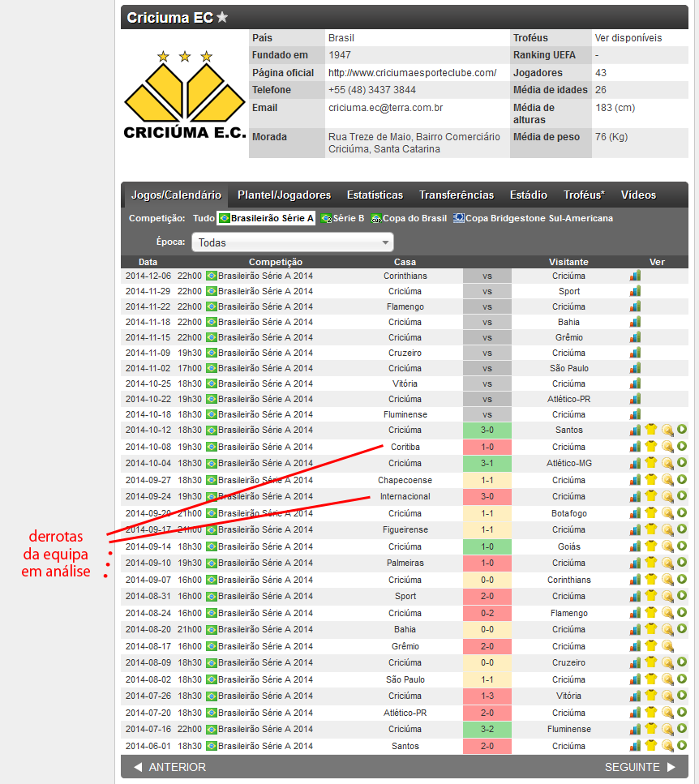Click shirt icon for Grêmio 2-0 match
699x784 pixels.
pyautogui.click(x=650, y=646)
